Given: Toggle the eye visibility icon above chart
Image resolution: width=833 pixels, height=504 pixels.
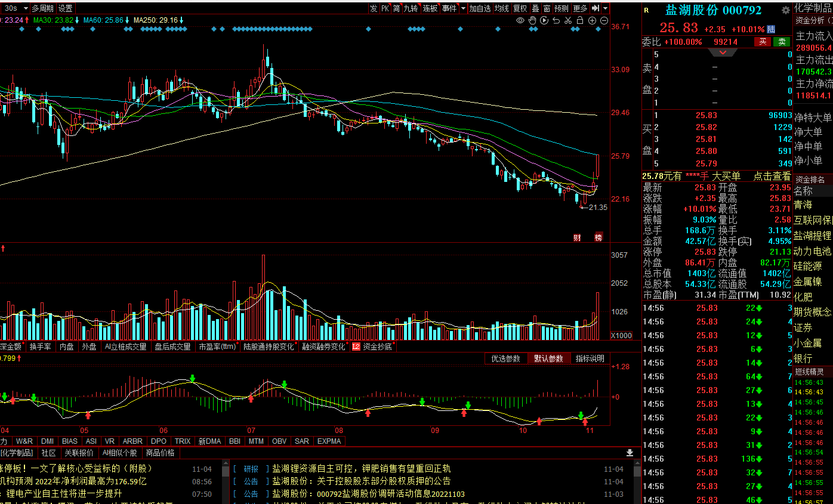Looking at the screenshot, I should 520,20.
